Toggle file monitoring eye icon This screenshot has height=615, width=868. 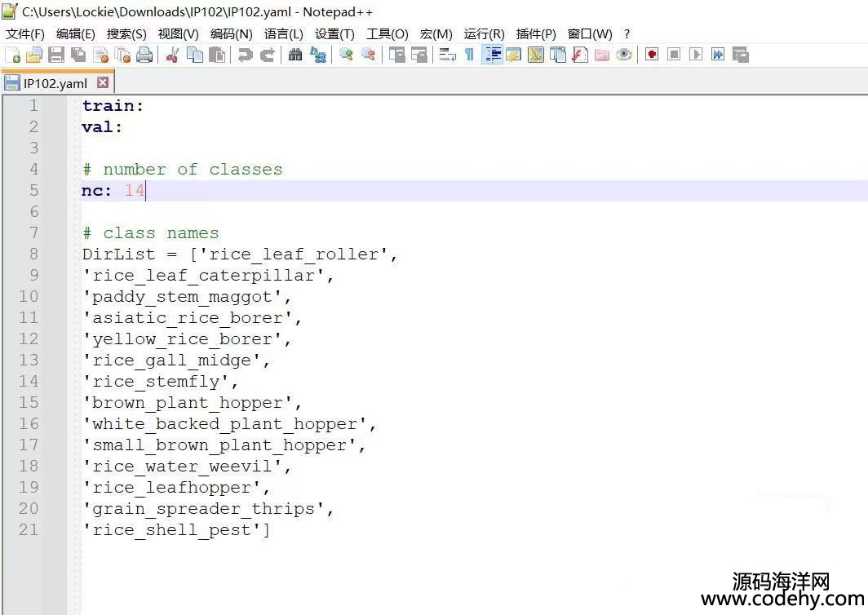[x=624, y=55]
